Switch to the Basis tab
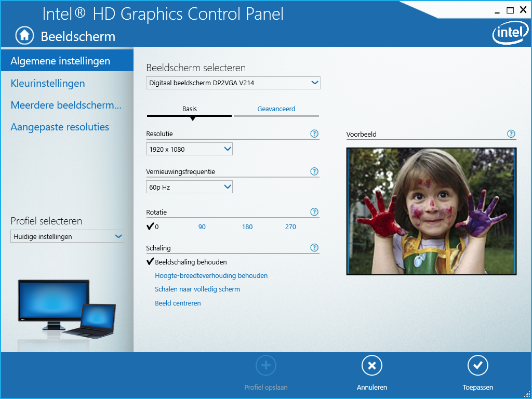Screen dimensions: 532x399 [189, 110]
